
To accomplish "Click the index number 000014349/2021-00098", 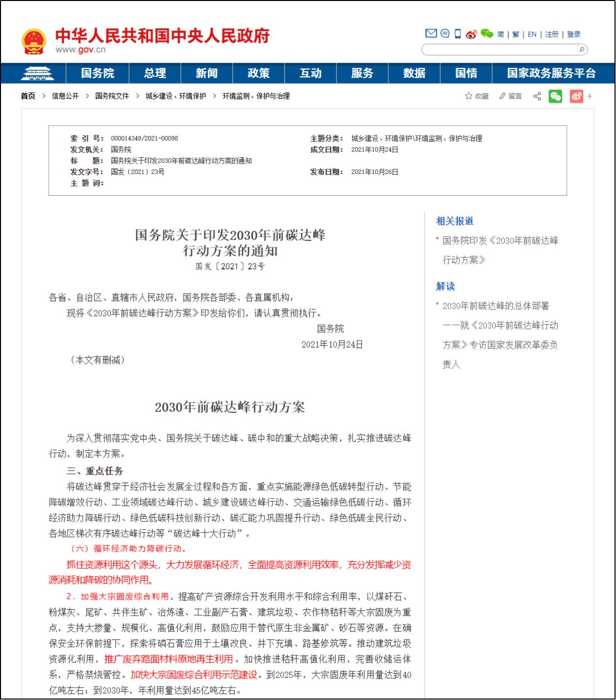I will 144,139.
